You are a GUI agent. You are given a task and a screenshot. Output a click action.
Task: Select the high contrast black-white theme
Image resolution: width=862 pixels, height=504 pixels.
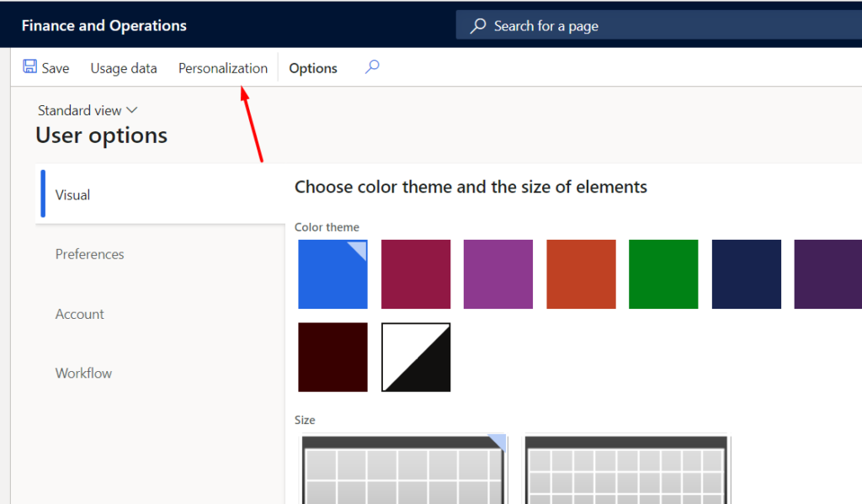point(416,358)
